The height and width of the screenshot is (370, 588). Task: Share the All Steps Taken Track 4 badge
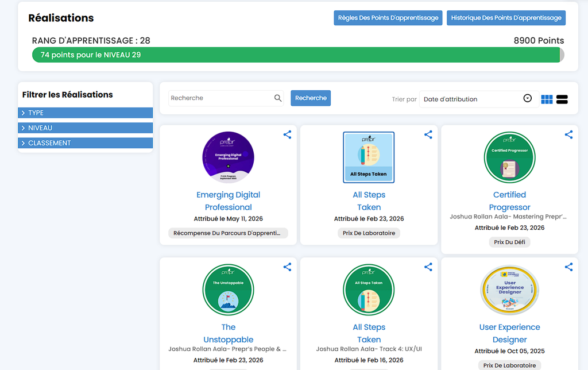pyautogui.click(x=428, y=267)
